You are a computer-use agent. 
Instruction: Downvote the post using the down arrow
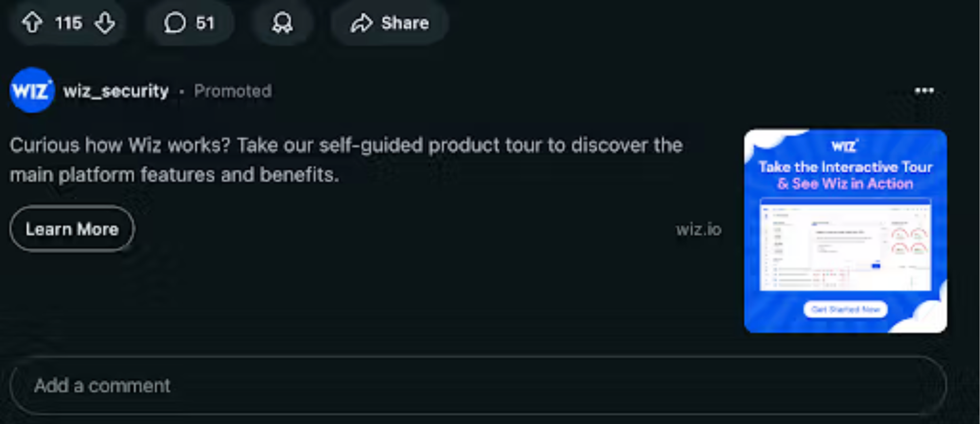[x=105, y=23]
